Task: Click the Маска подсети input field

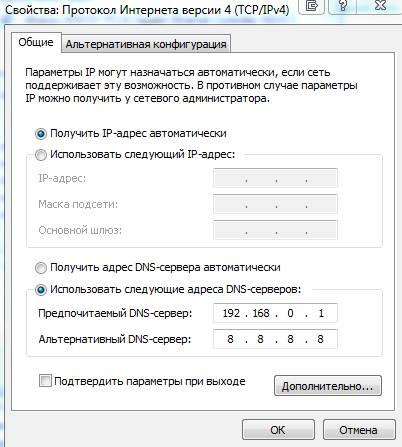Action: point(275,204)
